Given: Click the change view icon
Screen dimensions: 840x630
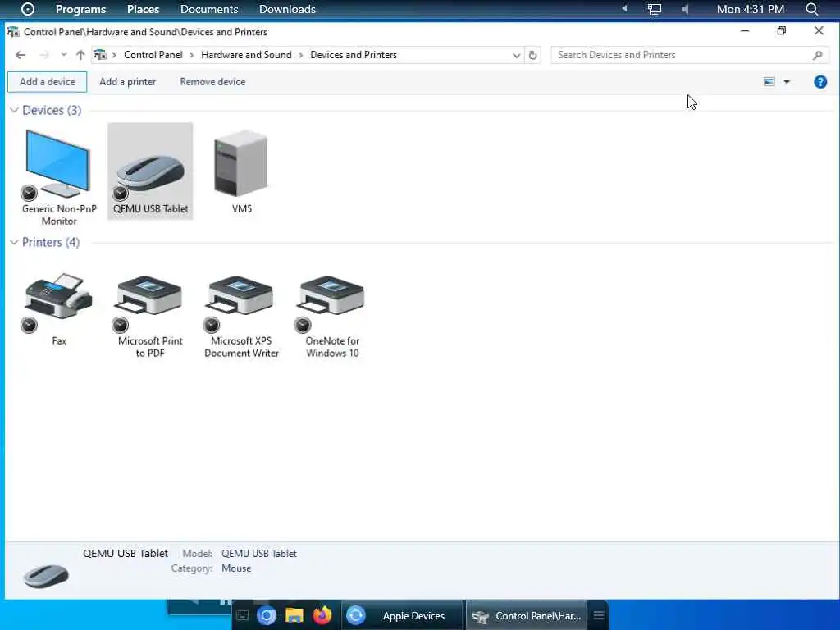Looking at the screenshot, I should pyautogui.click(x=769, y=82).
